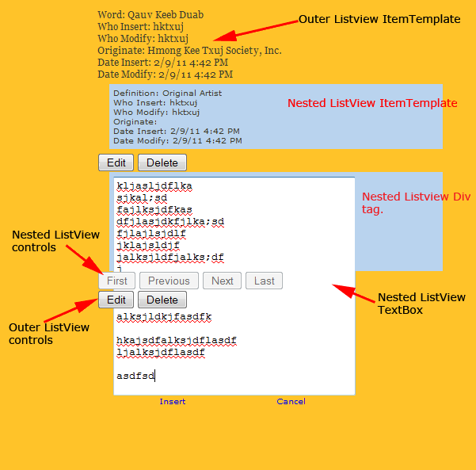The height and width of the screenshot is (470, 476).
Task: Click the Cancel link
Action: [x=291, y=402]
